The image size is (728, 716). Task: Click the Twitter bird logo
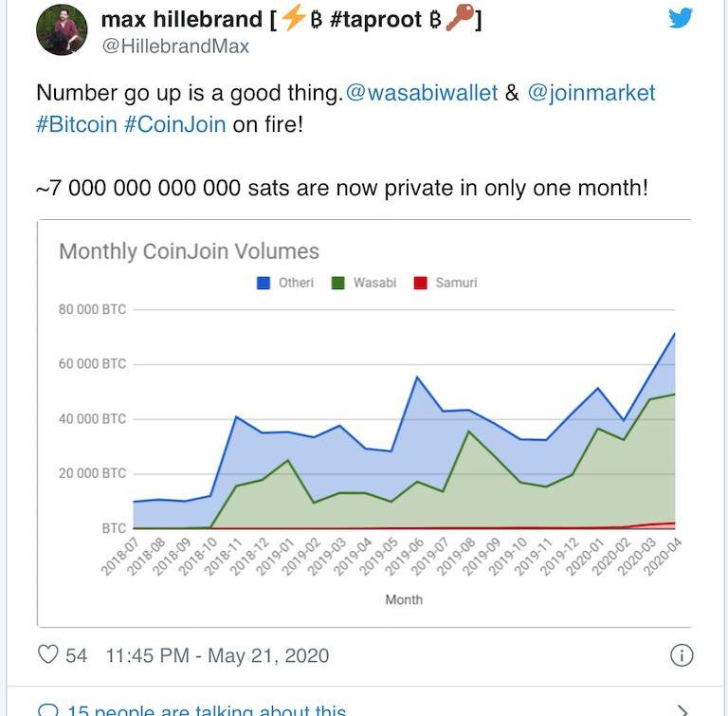pyautogui.click(x=681, y=18)
